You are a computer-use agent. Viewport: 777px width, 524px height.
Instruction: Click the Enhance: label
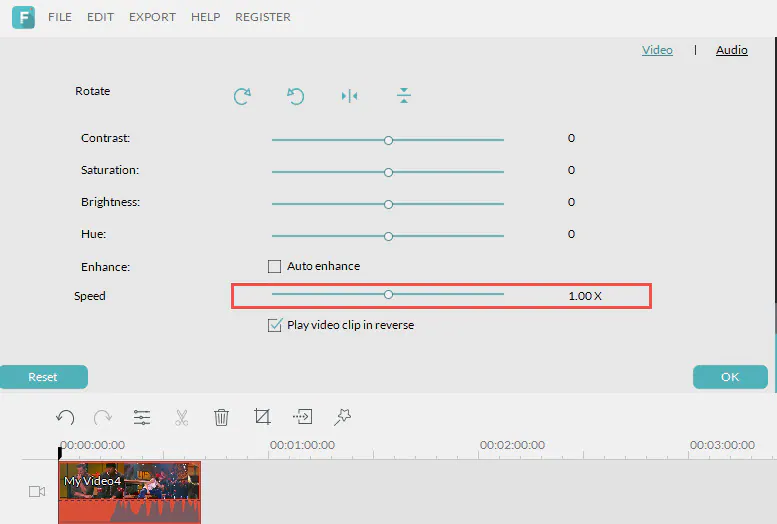pyautogui.click(x=106, y=267)
